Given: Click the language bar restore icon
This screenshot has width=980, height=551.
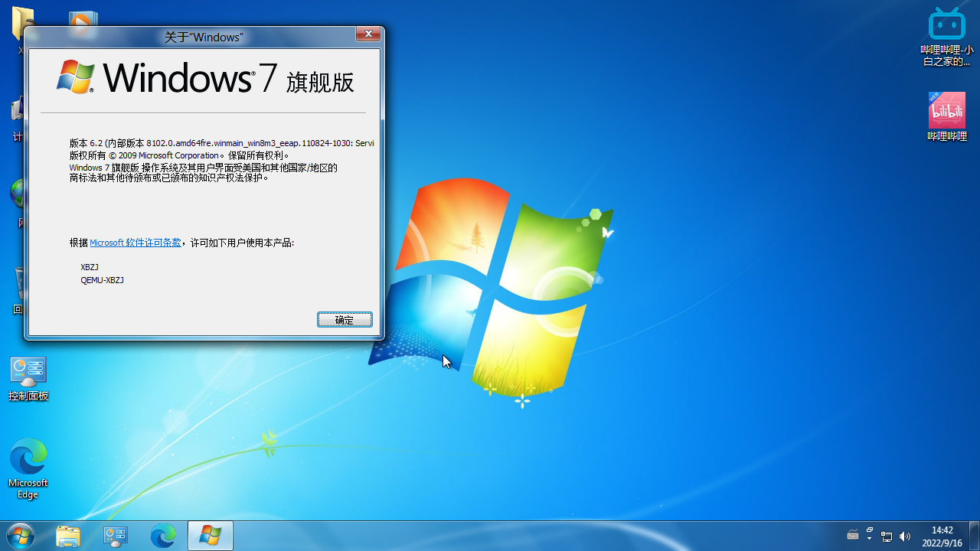Looking at the screenshot, I should pos(871,530).
